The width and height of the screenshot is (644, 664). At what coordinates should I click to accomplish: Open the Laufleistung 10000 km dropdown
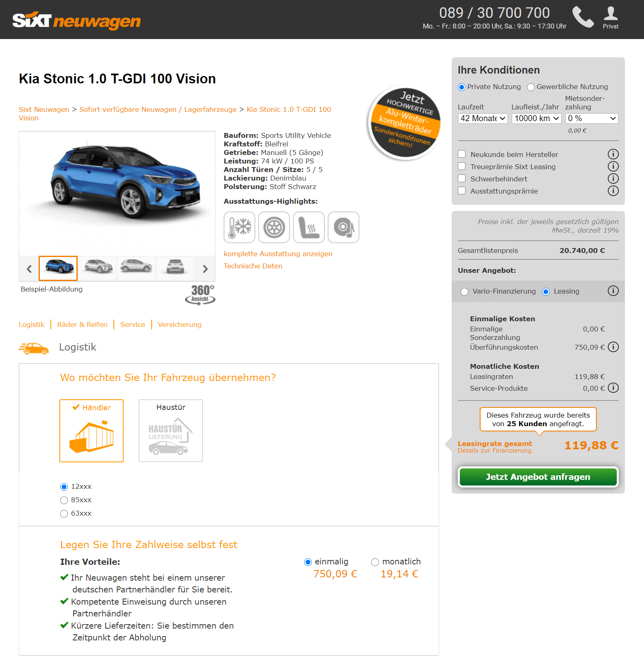coord(537,118)
